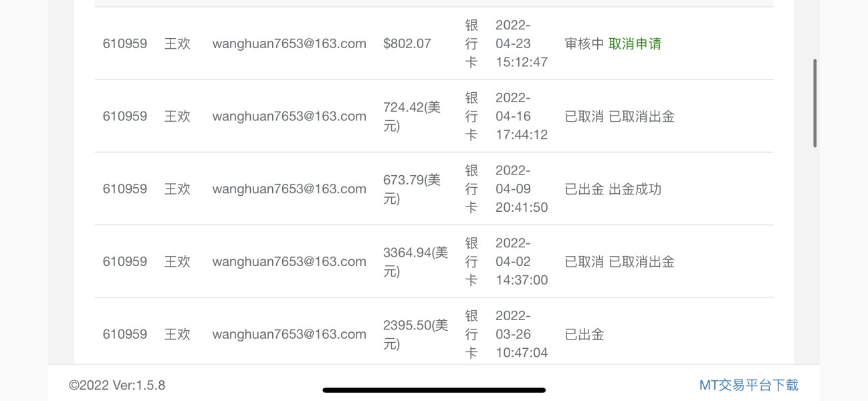Viewport: 868px width, 401px height.
Task: Click 已取消出金 in the 724.42 row
Action: tap(641, 116)
